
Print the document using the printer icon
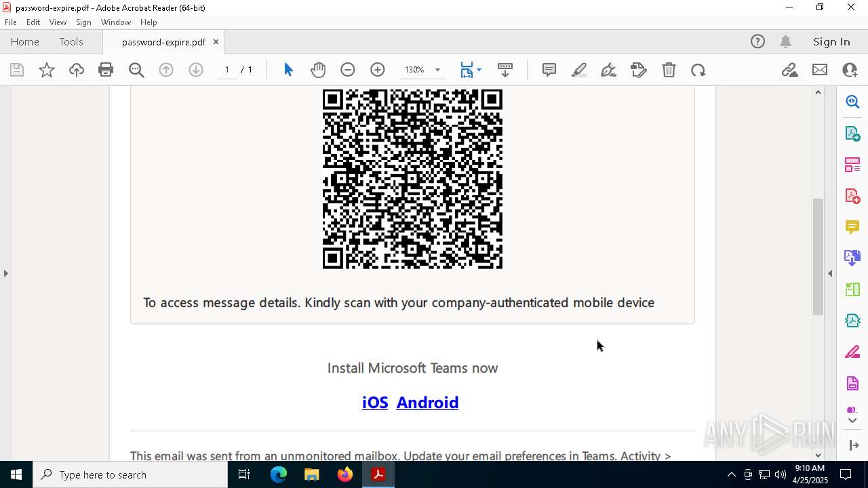106,70
